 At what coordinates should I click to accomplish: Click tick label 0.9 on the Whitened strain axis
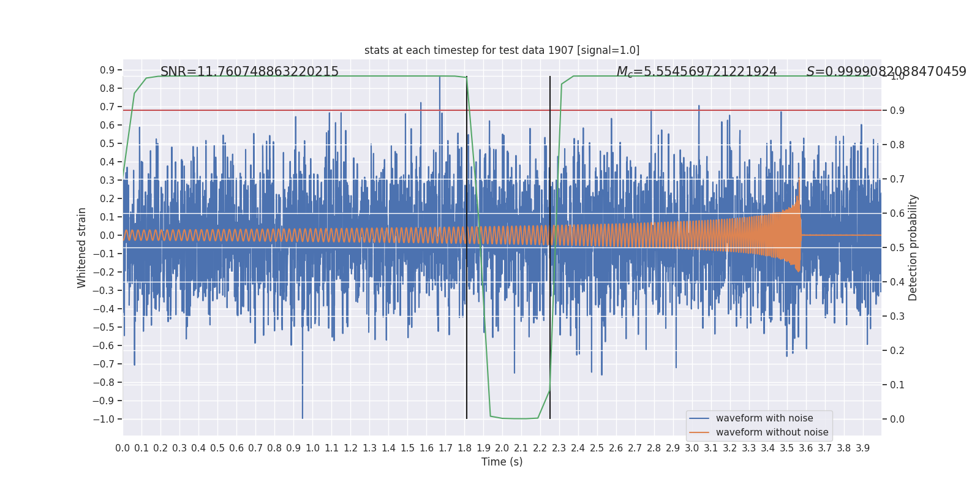[107, 70]
